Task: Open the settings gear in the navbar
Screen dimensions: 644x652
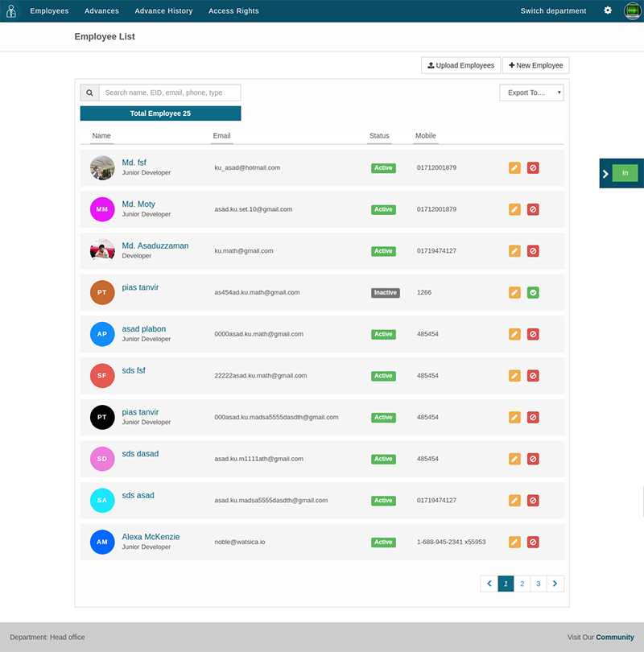Action: [608, 10]
